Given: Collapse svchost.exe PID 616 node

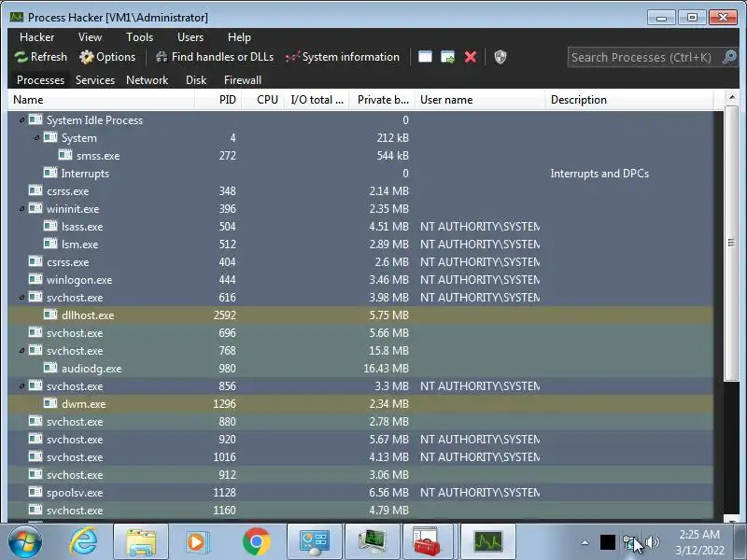Looking at the screenshot, I should pyautogui.click(x=21, y=297).
